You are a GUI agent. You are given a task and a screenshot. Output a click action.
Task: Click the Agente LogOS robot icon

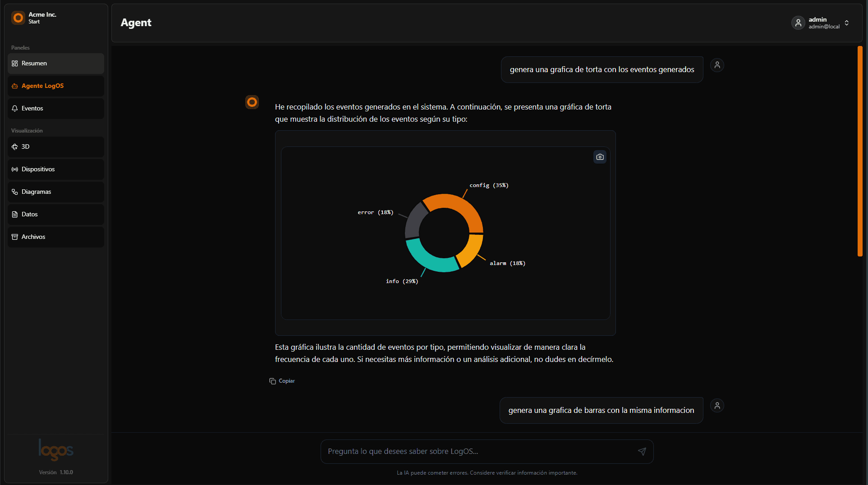coord(15,86)
